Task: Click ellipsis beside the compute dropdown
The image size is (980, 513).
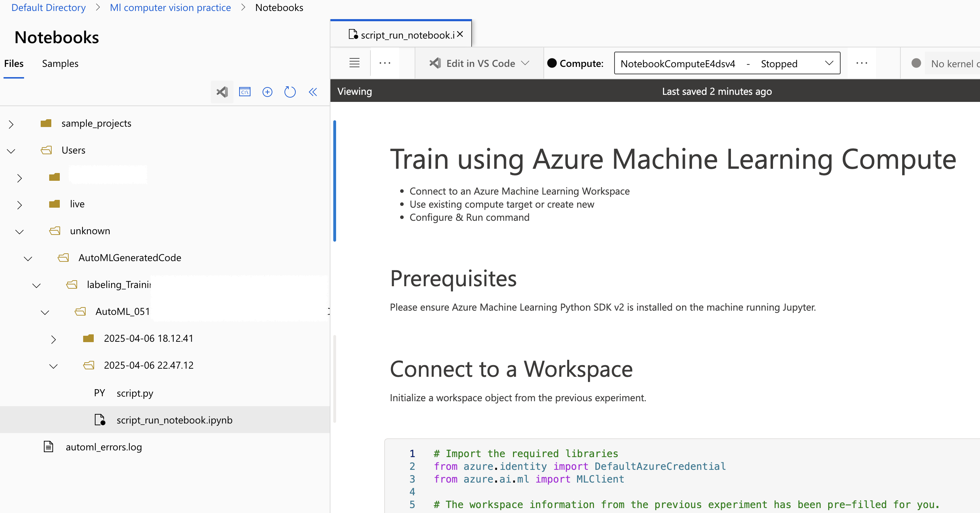Action: pos(861,63)
